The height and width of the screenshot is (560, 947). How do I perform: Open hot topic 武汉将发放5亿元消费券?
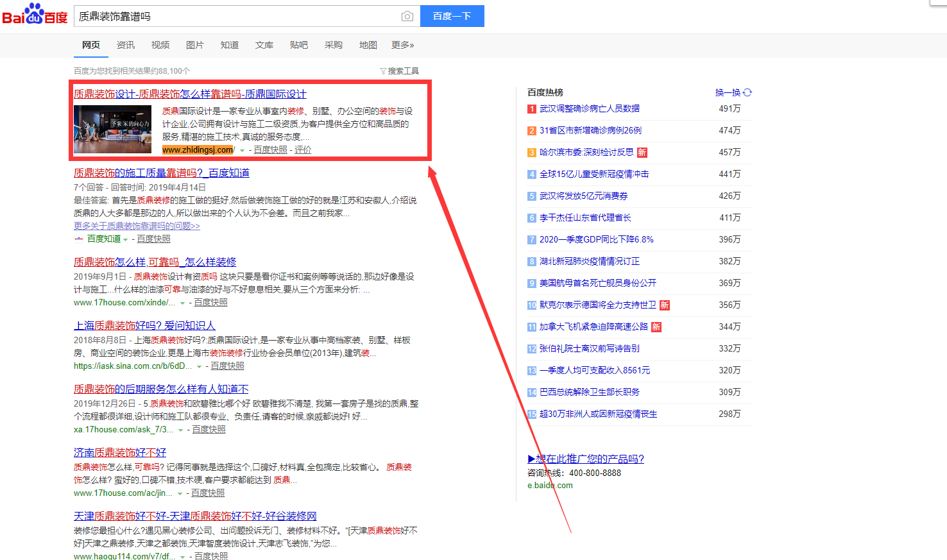[x=584, y=196]
